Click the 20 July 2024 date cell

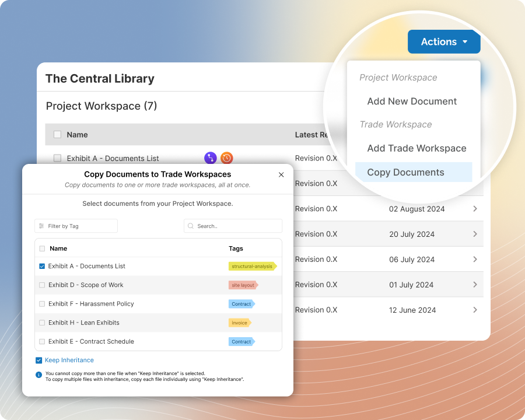pos(412,234)
